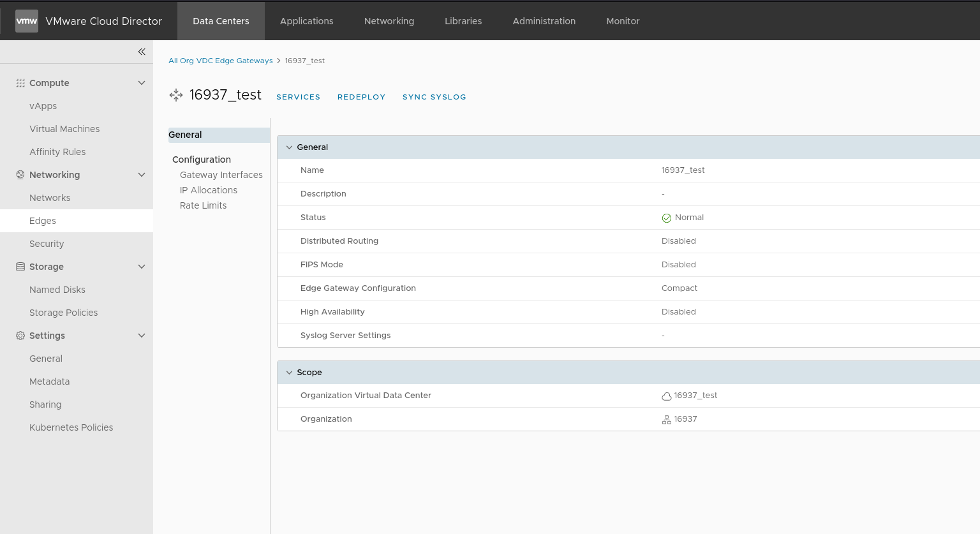980x534 pixels.
Task: Click the SERVICES button
Action: (299, 97)
